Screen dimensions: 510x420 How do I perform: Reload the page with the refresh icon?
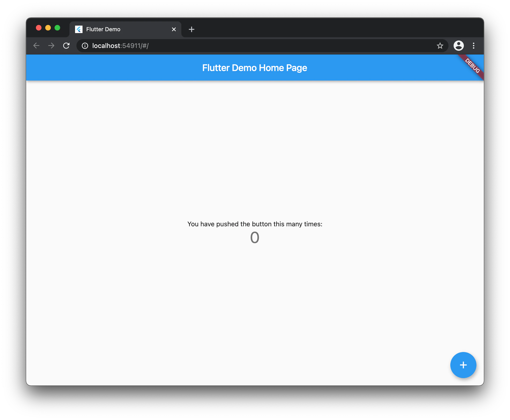click(x=66, y=45)
